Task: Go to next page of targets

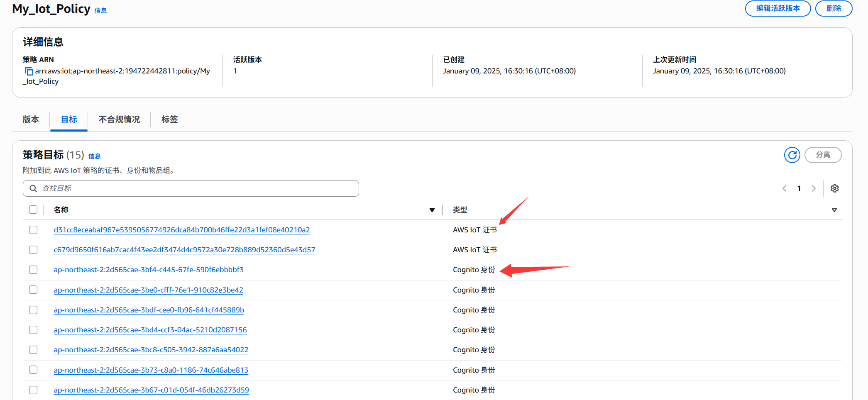Action: point(813,188)
